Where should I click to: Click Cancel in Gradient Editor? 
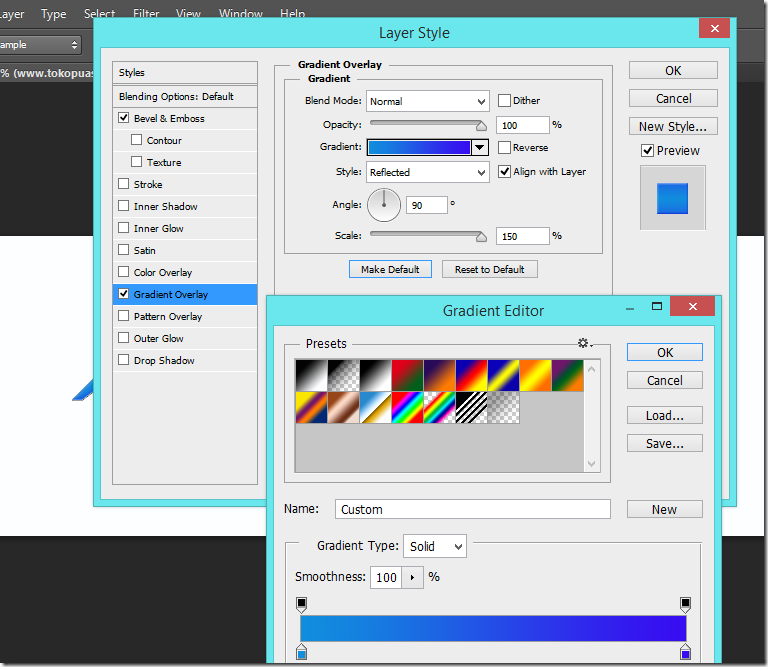point(665,381)
